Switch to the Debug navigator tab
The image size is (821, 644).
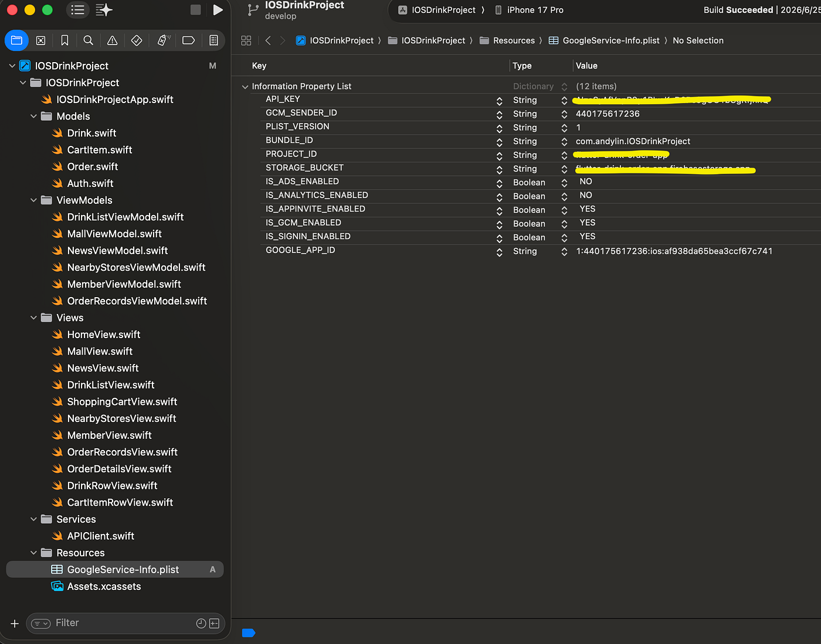click(164, 40)
